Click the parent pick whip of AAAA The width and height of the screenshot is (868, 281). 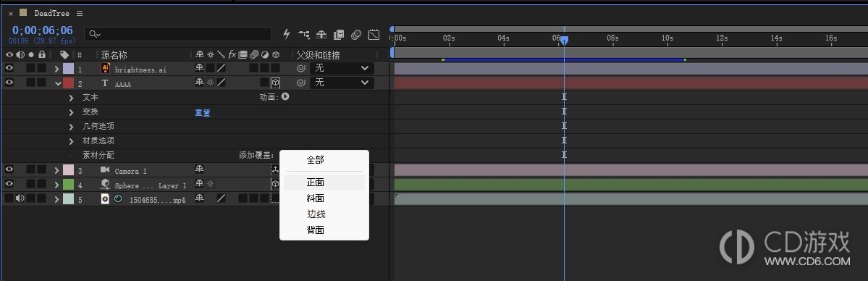tap(300, 83)
